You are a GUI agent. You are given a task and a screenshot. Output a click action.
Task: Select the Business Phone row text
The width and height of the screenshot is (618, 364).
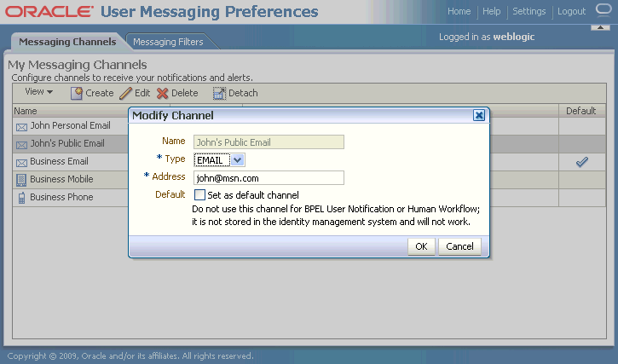tap(61, 197)
